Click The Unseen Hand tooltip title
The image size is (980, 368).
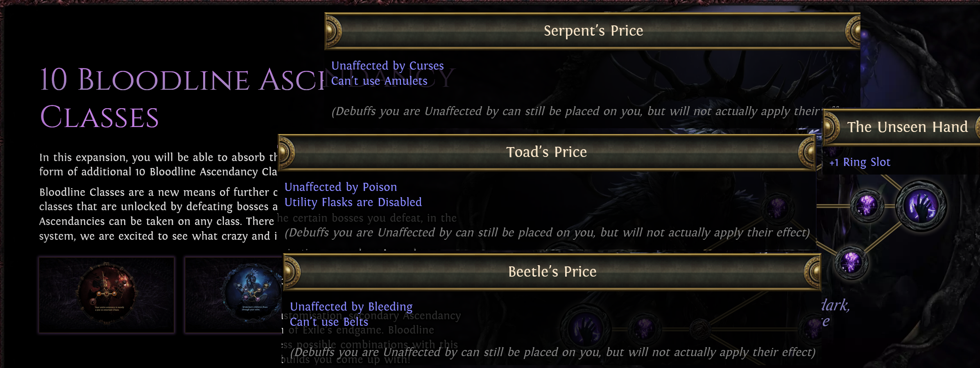point(907,127)
